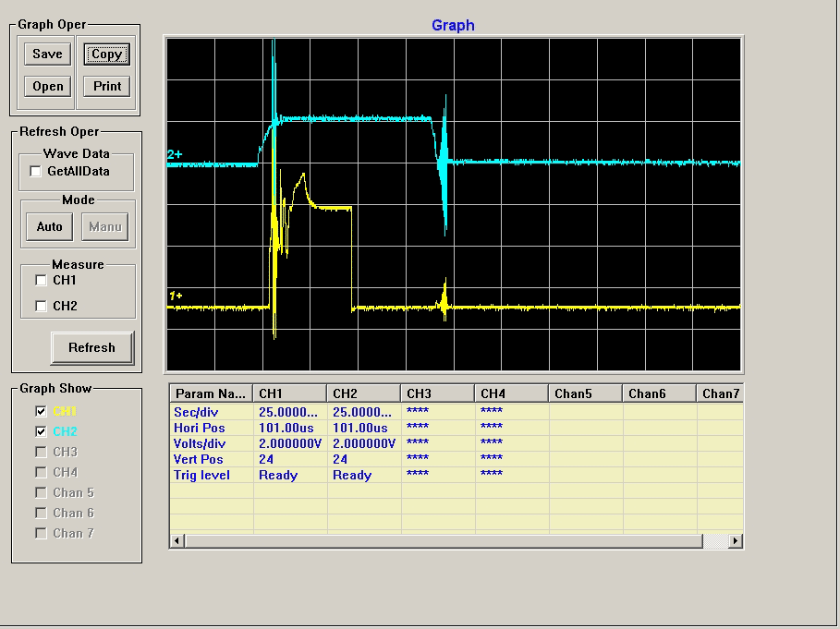
Task: Switch to Auto mode
Action: click(x=49, y=227)
